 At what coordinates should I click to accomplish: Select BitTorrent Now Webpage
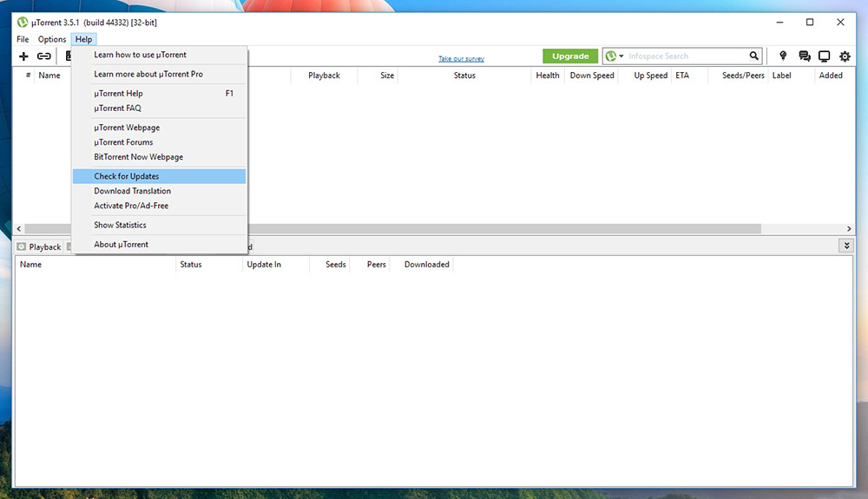click(160, 156)
